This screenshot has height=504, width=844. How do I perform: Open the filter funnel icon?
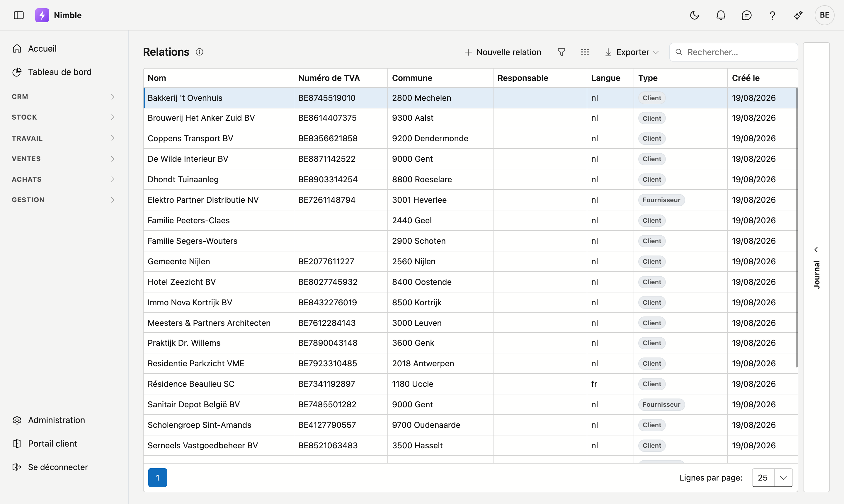(561, 52)
